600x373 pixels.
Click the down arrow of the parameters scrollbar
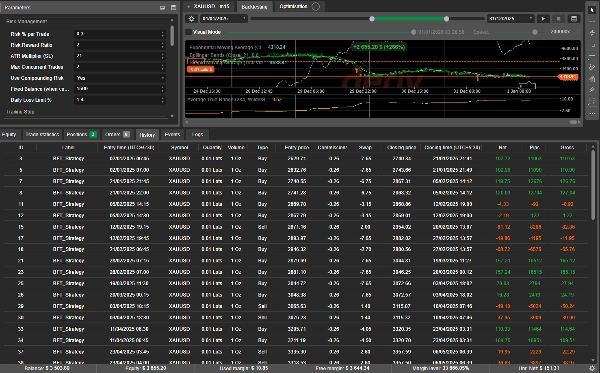pyautogui.click(x=172, y=116)
